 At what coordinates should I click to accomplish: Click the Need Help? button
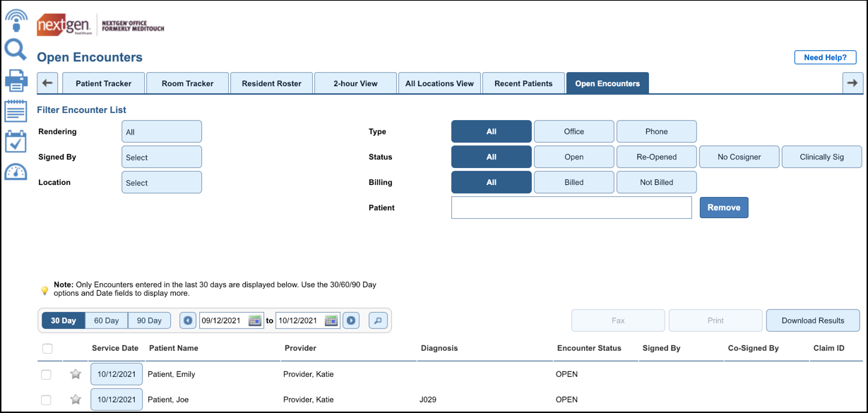coord(825,57)
